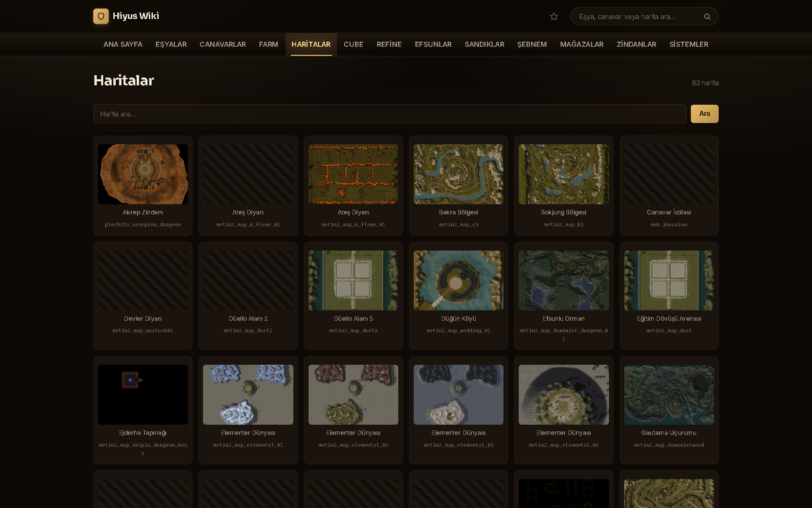This screenshot has width=812, height=508.
Task: Select the FARM menu item
Action: [x=268, y=44]
